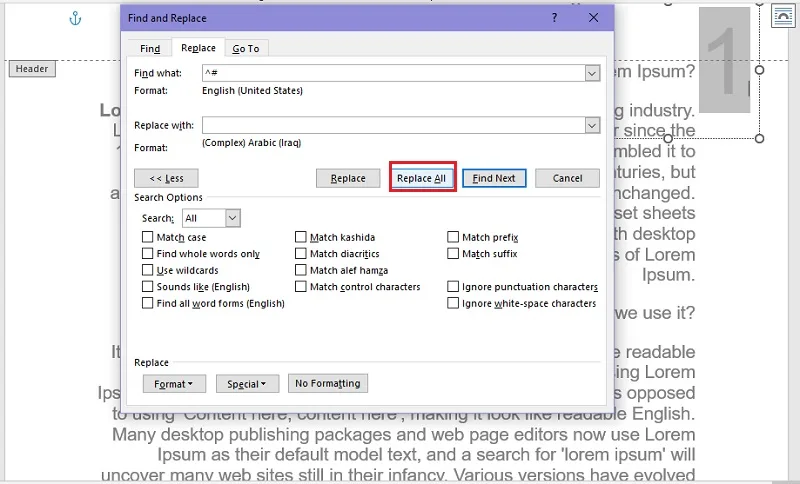Collapse options with the Less button
Screen dimensions: 800x484
click(166, 178)
